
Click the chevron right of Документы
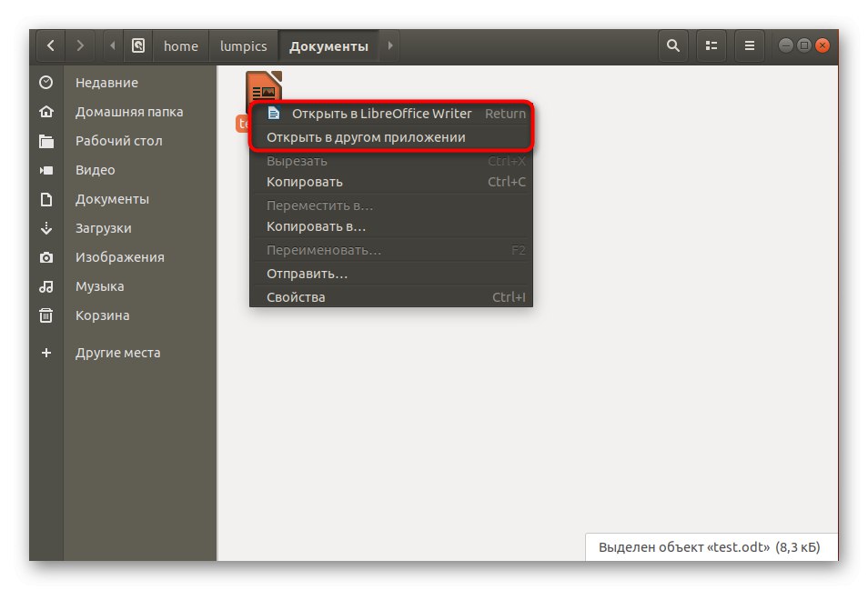coord(389,45)
